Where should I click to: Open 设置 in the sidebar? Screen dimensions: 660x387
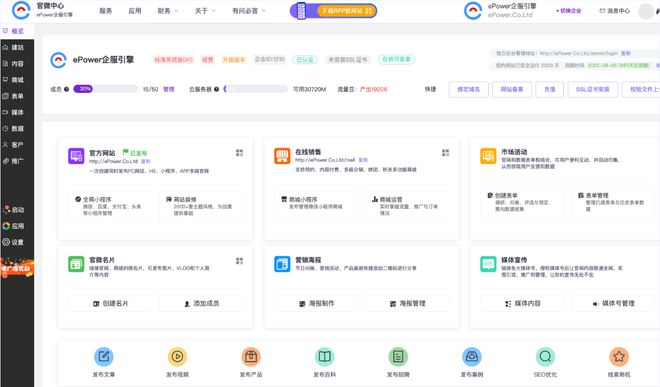17,242
